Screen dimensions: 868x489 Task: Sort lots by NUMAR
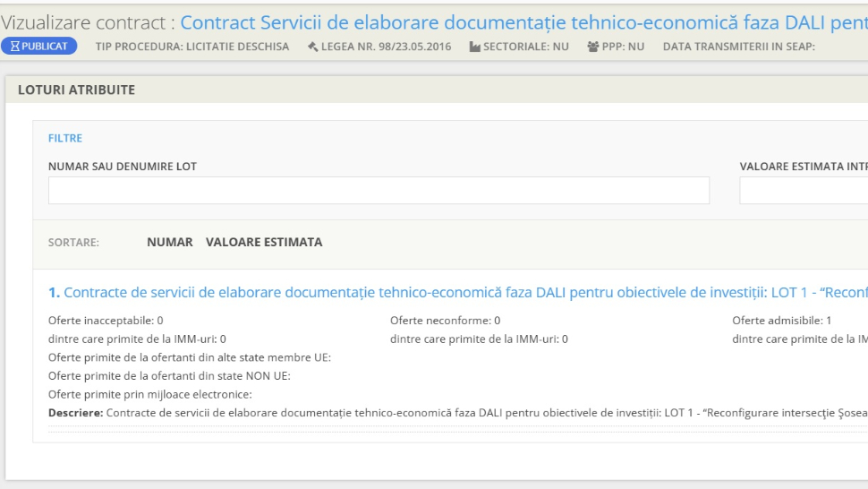[170, 242]
